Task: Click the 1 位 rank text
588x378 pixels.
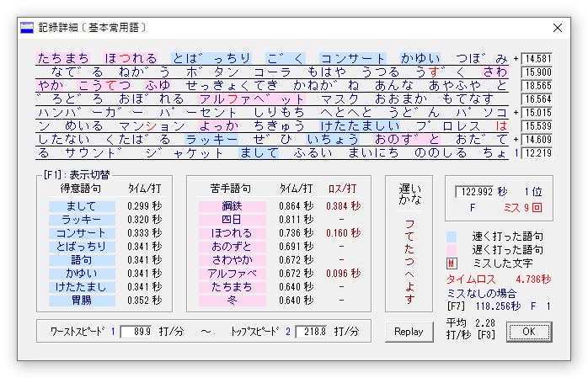Action: pos(533,192)
